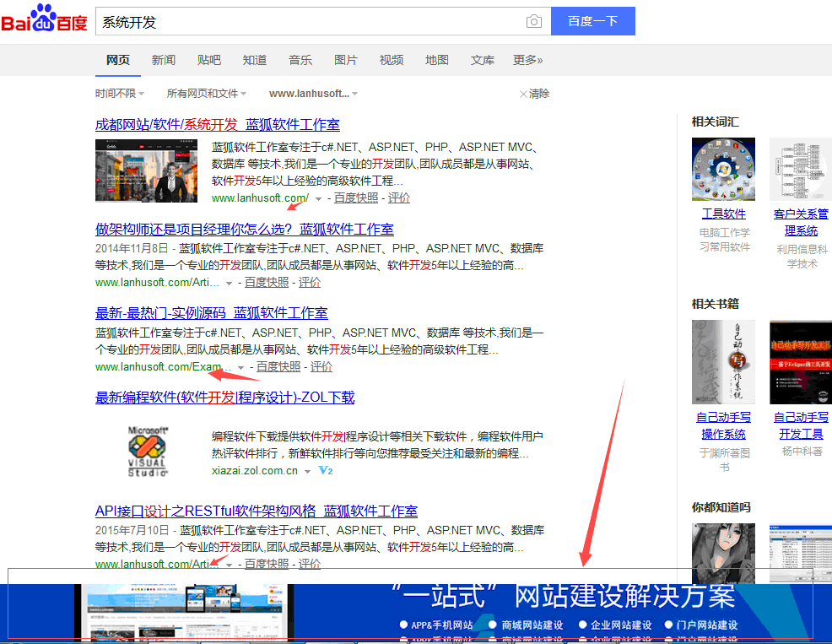Image resolution: width=832 pixels, height=644 pixels.
Task: Click the 工具软件 thumbnail image
Action: tap(723, 169)
